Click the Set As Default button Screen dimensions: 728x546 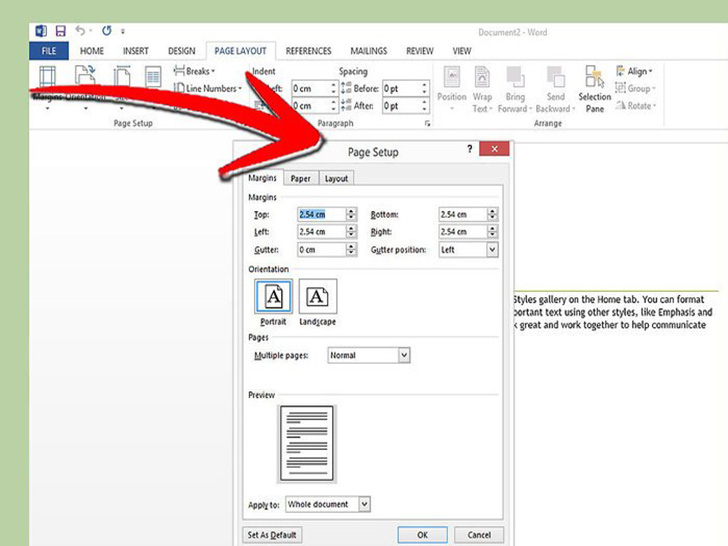(272, 535)
